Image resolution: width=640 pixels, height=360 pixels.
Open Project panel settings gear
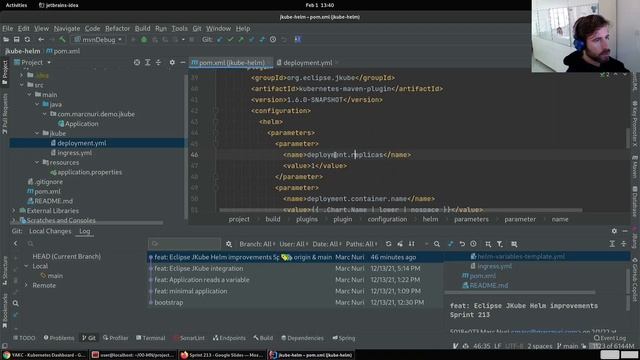[172, 62]
